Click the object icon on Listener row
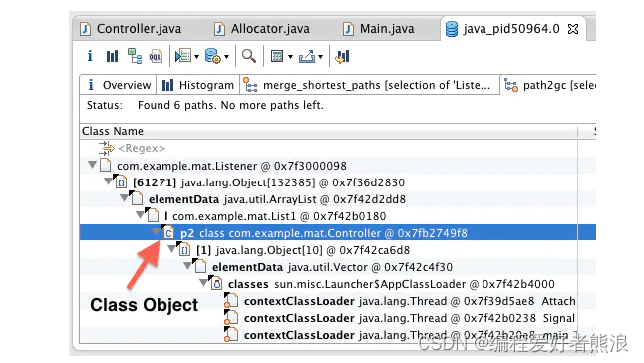This screenshot has width=644, height=363. click(105, 166)
